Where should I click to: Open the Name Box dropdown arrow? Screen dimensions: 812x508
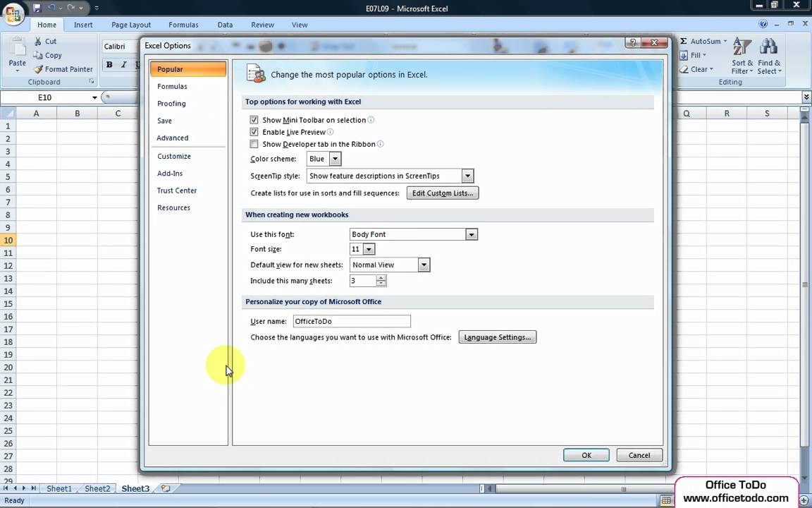(94, 97)
